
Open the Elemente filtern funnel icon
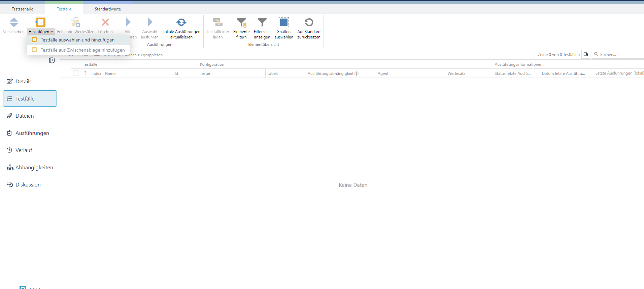(x=241, y=23)
